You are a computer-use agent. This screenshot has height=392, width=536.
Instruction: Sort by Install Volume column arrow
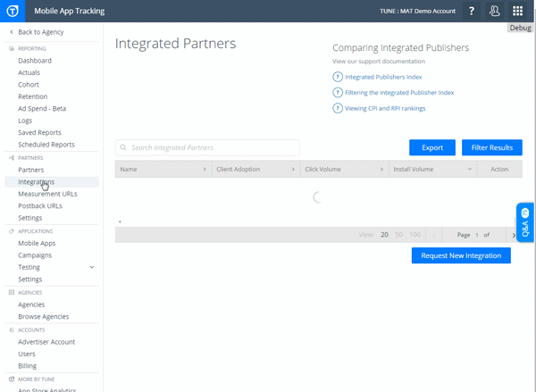click(470, 169)
